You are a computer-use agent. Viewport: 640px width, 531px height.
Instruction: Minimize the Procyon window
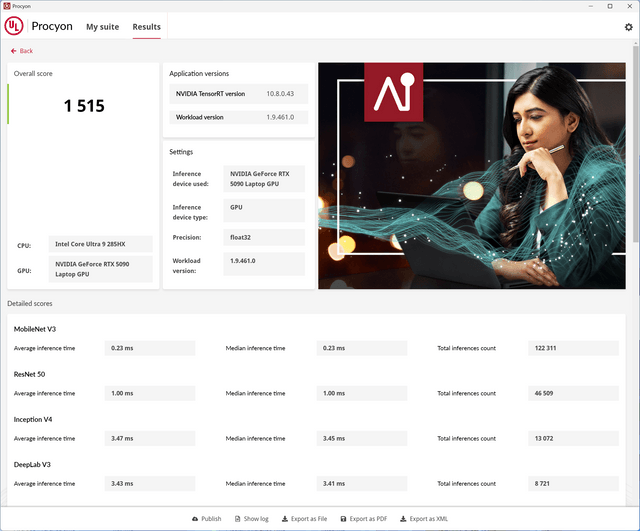click(x=591, y=6)
